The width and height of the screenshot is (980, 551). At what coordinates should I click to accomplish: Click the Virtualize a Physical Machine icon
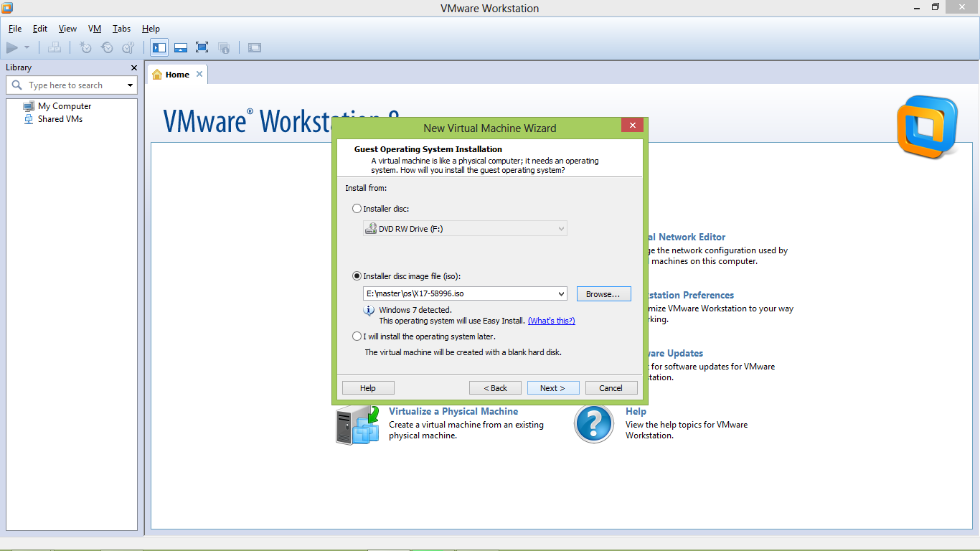[357, 424]
